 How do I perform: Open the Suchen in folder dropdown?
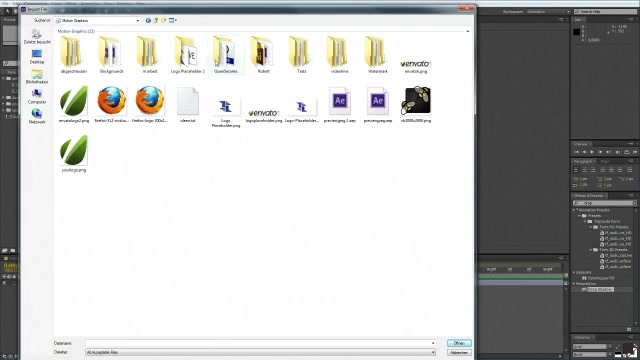coord(98,20)
